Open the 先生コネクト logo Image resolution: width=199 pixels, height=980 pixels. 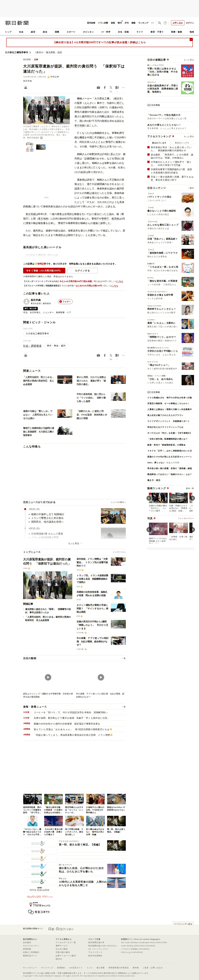click(39, 912)
